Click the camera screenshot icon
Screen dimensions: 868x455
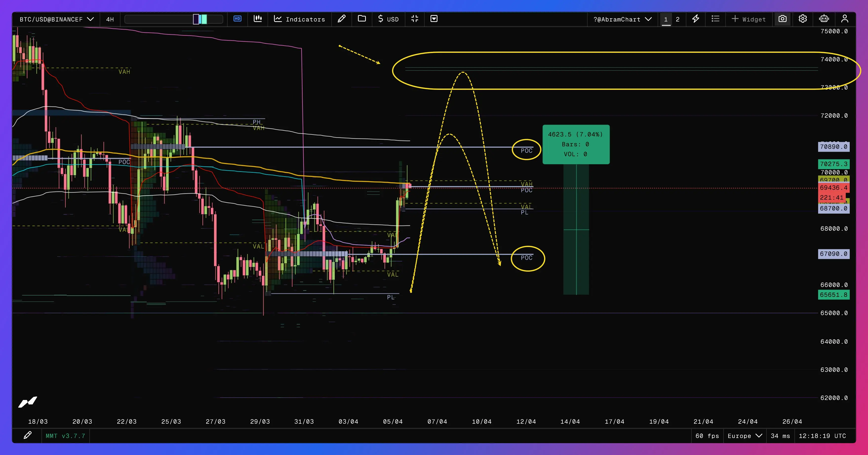(782, 19)
